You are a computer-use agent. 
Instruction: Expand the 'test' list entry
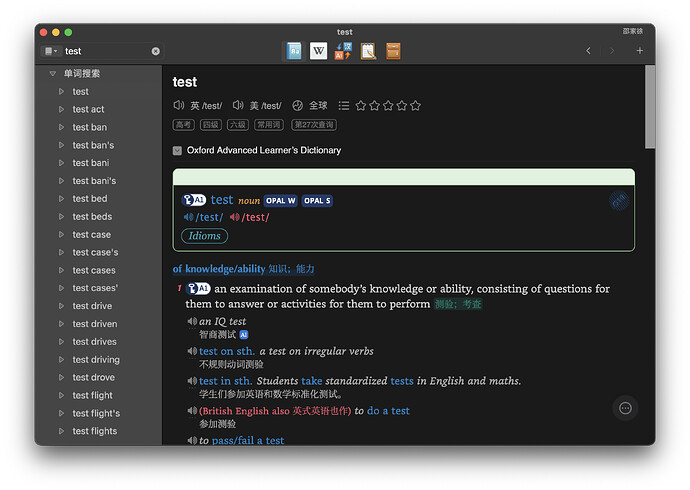pos(62,91)
